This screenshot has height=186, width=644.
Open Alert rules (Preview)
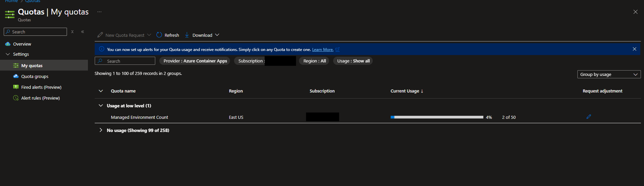pos(40,98)
